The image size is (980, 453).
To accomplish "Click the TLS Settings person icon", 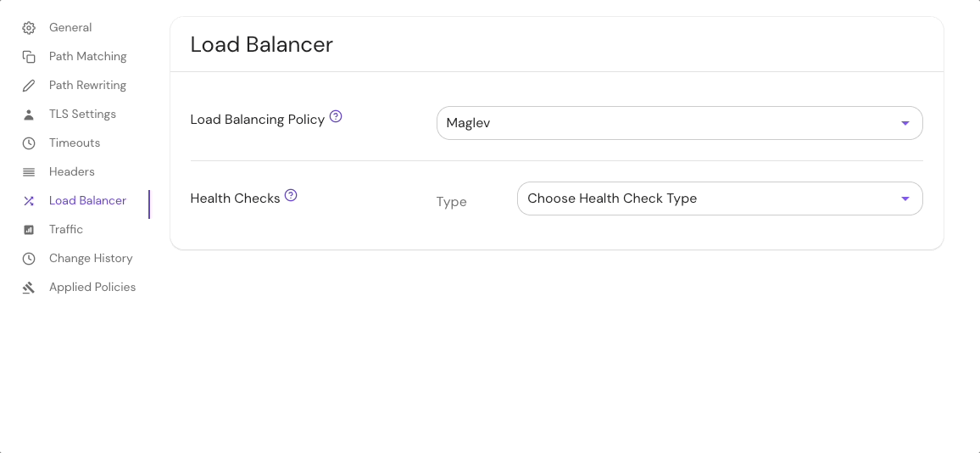I will pyautogui.click(x=29, y=115).
